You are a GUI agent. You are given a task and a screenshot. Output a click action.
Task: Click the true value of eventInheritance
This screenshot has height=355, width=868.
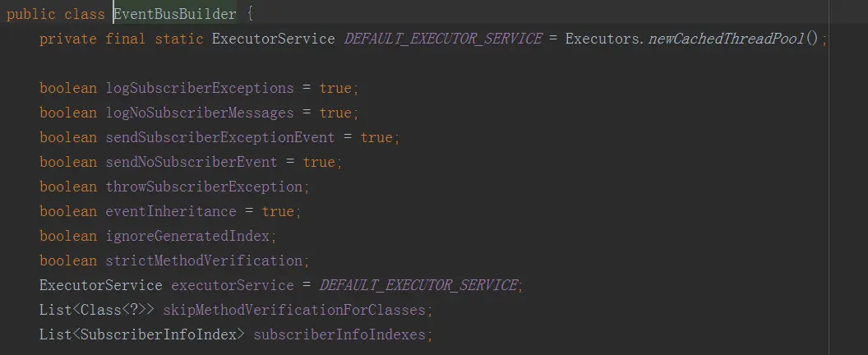pos(278,211)
